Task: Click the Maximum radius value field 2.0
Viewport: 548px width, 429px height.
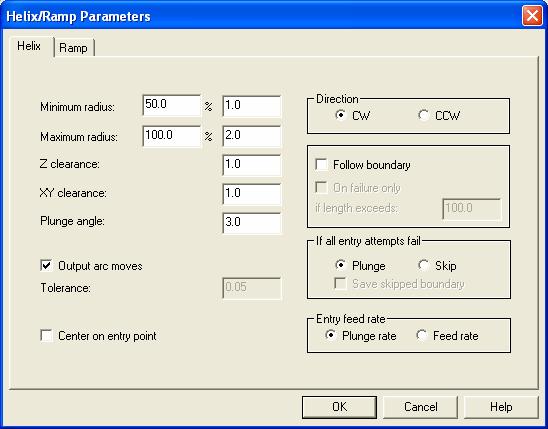Action: coord(252,136)
